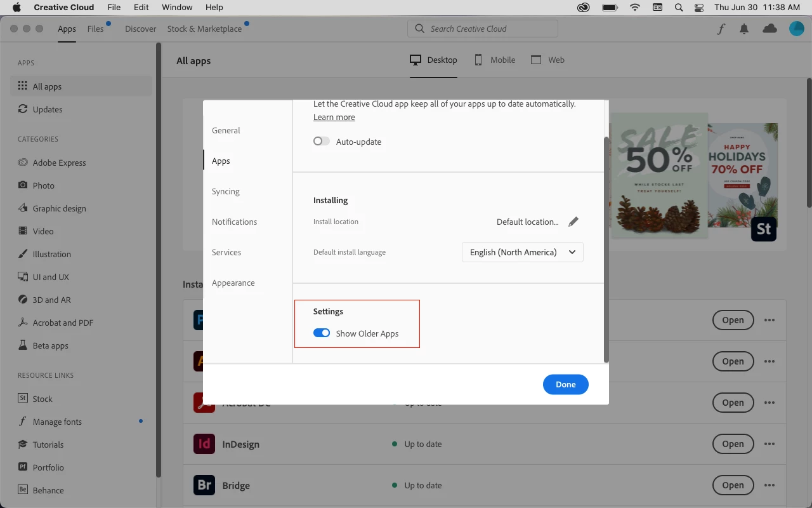The height and width of the screenshot is (508, 812).
Task: Open the notifications bell icon
Action: point(744,29)
